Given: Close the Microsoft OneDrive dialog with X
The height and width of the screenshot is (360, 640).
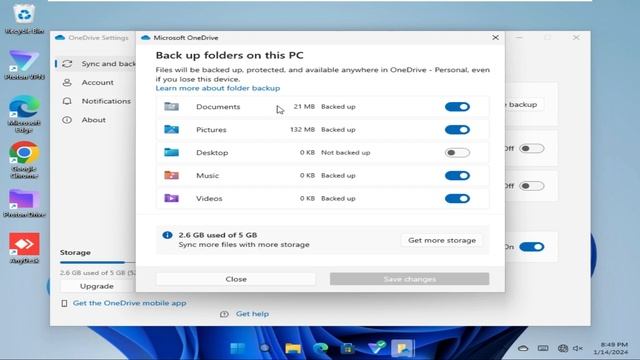Looking at the screenshot, I should click(495, 38).
